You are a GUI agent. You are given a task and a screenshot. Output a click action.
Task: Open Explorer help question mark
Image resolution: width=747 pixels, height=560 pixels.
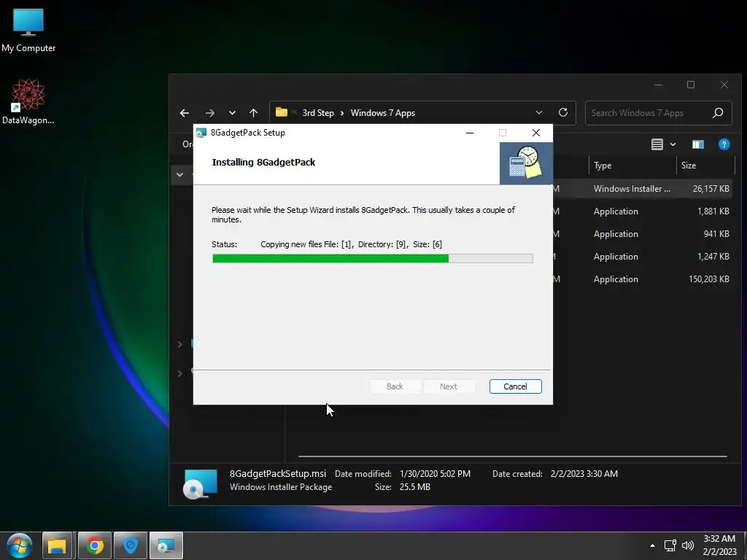tap(724, 144)
